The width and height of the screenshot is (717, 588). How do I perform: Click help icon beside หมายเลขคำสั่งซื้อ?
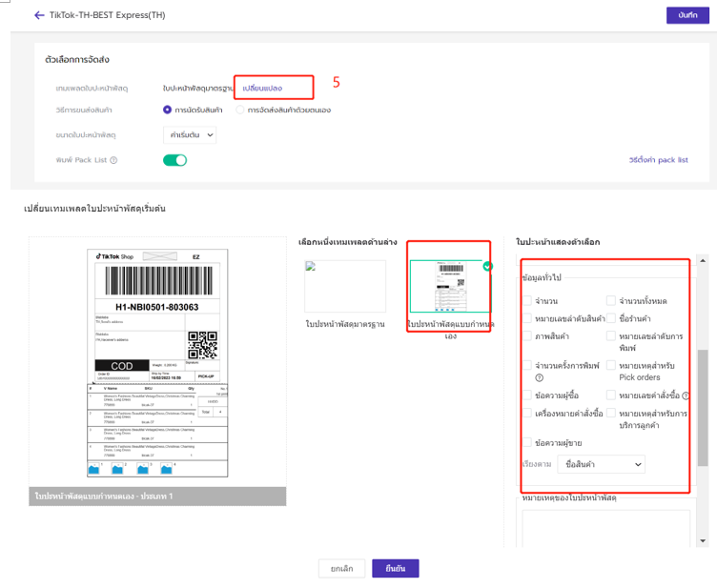pos(686,395)
